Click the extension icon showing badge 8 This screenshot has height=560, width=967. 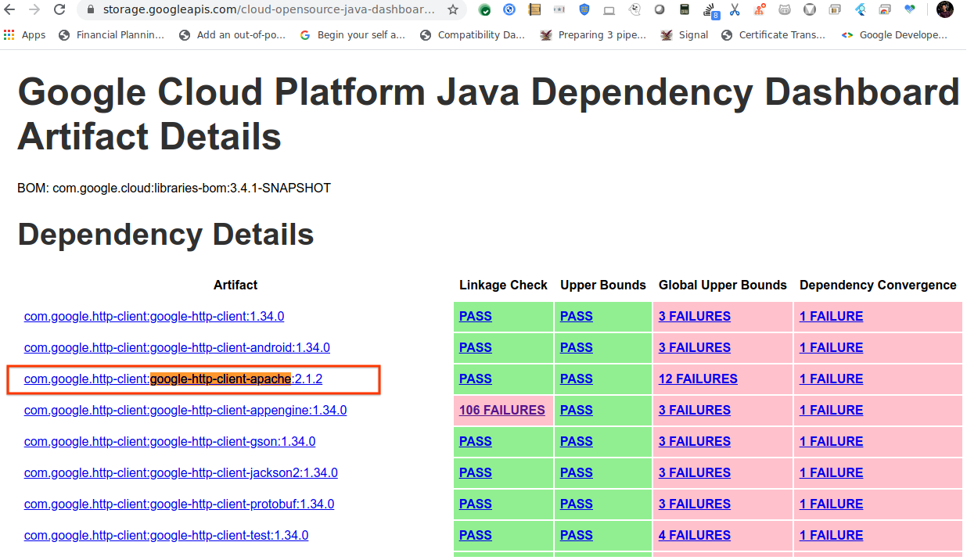(x=708, y=11)
